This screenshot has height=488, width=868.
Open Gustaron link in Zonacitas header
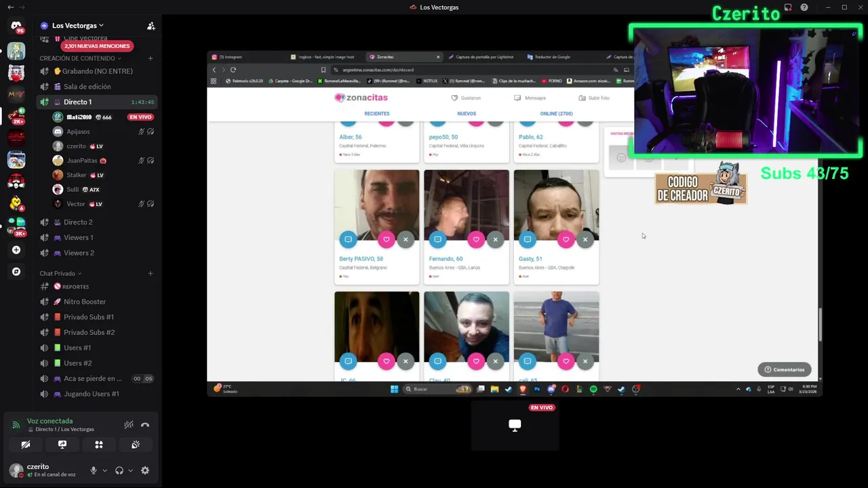466,98
